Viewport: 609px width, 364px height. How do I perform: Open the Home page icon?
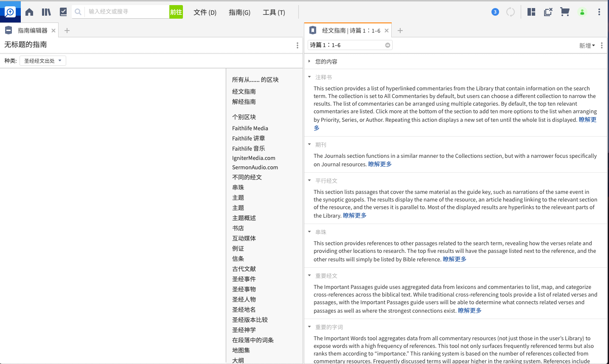[29, 12]
